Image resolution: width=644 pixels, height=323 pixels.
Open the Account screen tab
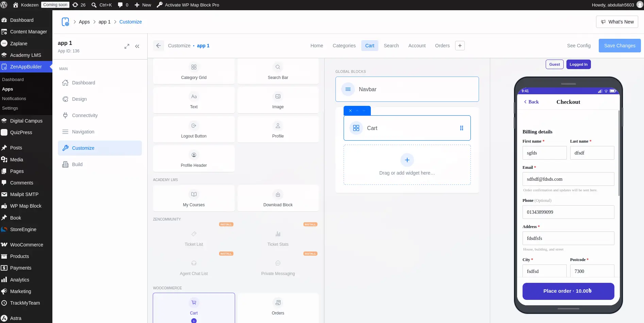pyautogui.click(x=417, y=46)
